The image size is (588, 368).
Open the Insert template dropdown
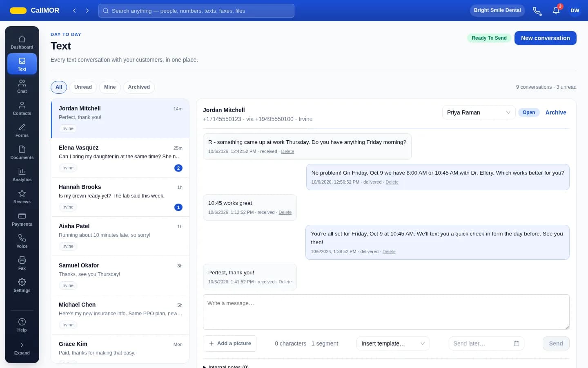coord(393,343)
